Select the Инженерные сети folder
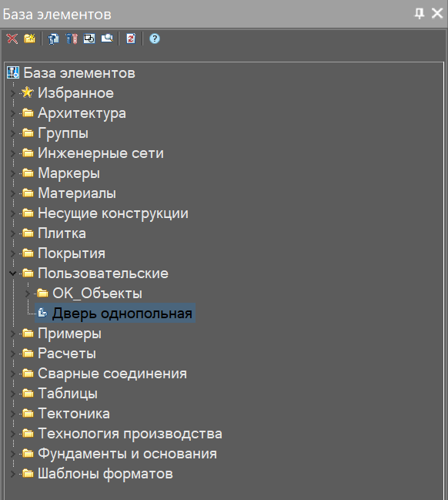The width and height of the screenshot is (448, 500). click(101, 153)
